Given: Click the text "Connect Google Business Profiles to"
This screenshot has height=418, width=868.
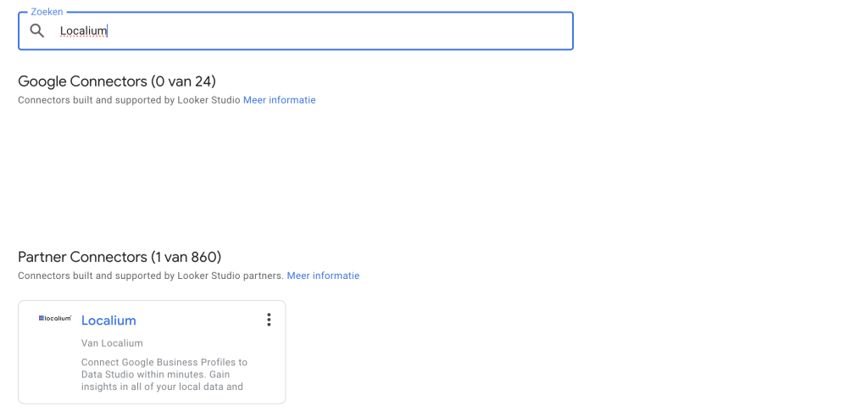Looking at the screenshot, I should 164,363.
